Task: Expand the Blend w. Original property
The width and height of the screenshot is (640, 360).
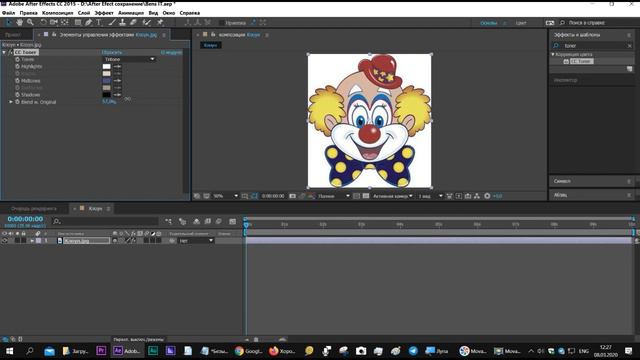Action: (x=11, y=102)
